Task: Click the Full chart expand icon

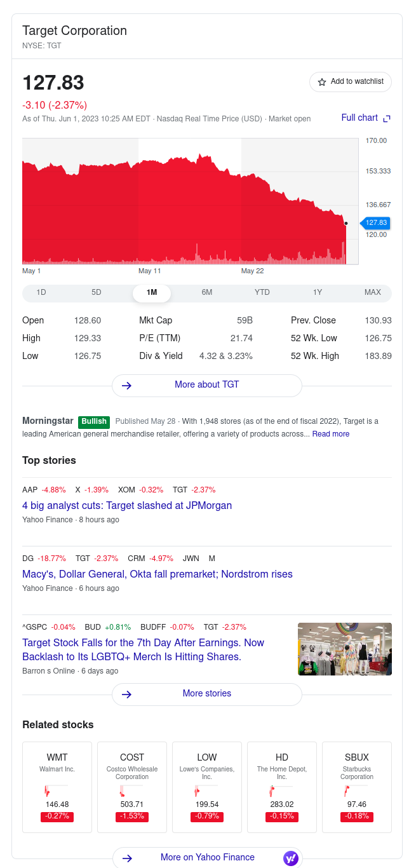Action: 387,118
